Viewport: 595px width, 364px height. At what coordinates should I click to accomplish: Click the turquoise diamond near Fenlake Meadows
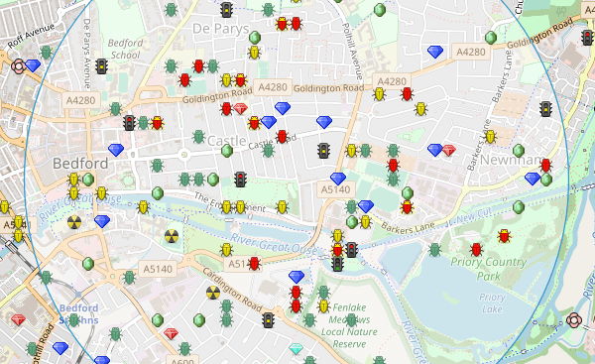296,348
